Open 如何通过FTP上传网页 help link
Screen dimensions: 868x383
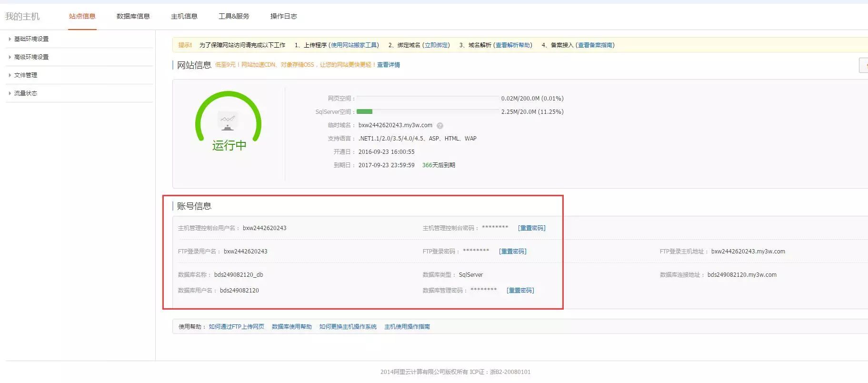pyautogui.click(x=237, y=327)
